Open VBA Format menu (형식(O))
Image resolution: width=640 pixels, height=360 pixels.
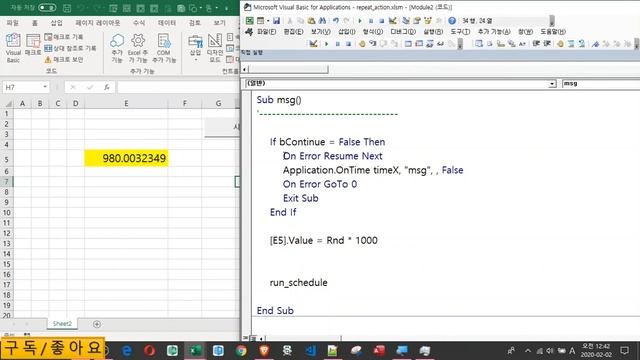373,32
